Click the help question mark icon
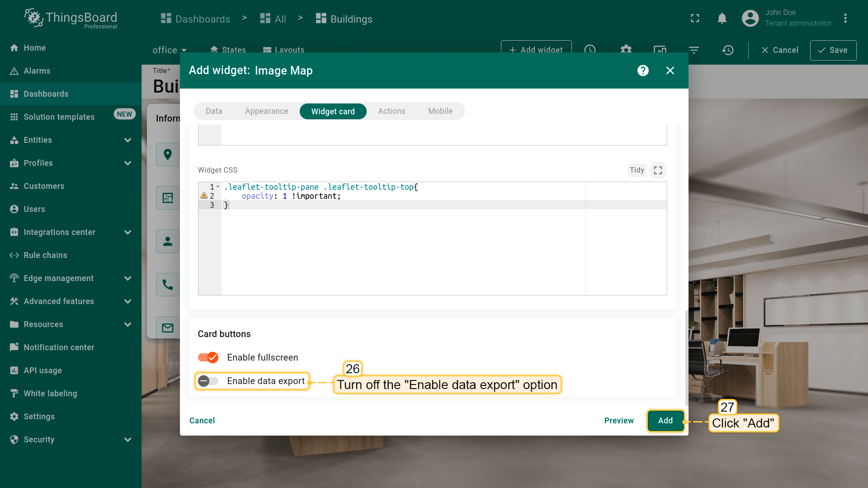The width and height of the screenshot is (868, 488). pyautogui.click(x=643, y=70)
